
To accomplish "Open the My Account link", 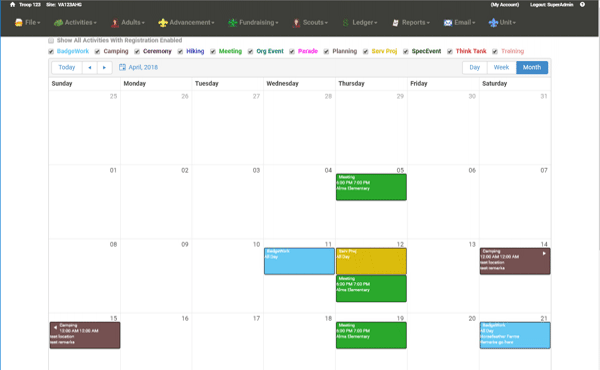I will (x=505, y=5).
